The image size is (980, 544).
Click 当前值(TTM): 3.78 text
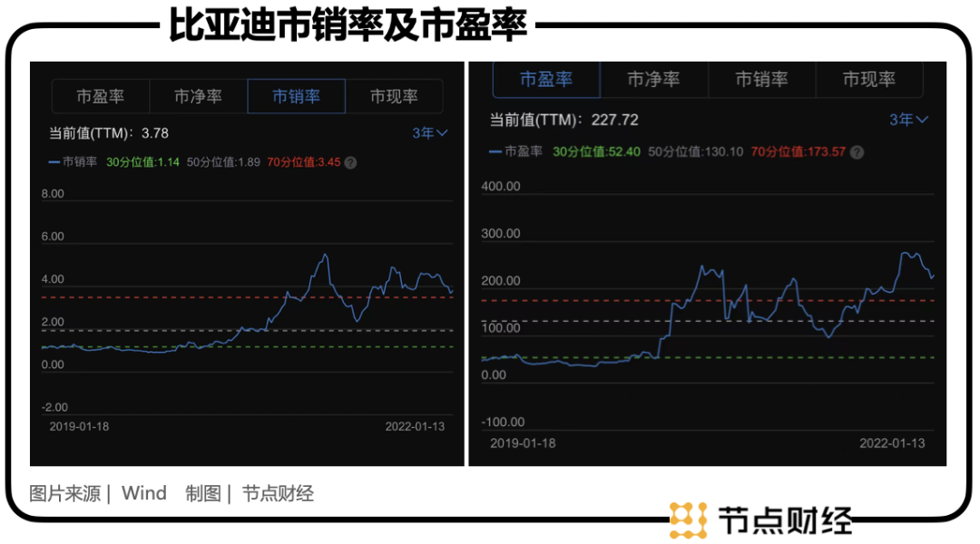109,133
